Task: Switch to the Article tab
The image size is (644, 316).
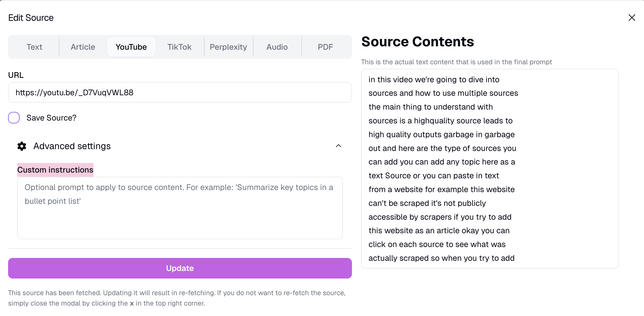Action: click(x=83, y=47)
